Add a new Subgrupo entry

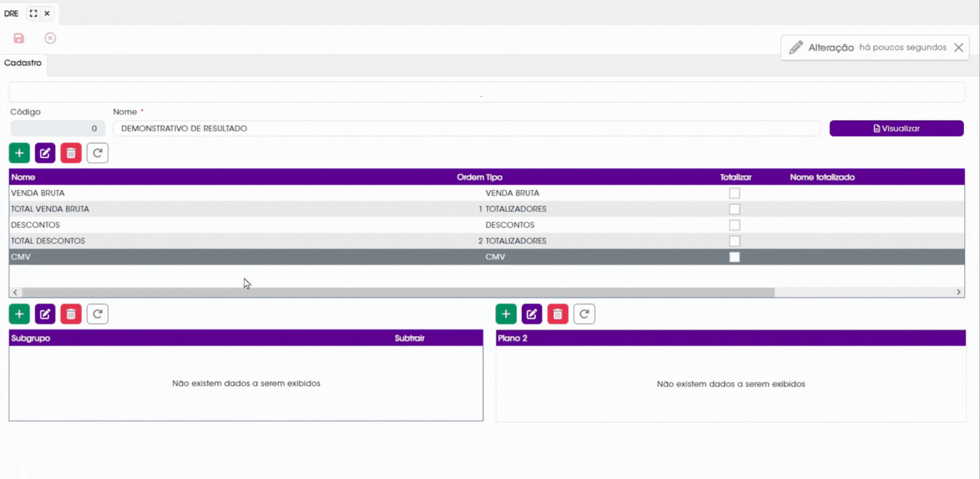[19, 314]
